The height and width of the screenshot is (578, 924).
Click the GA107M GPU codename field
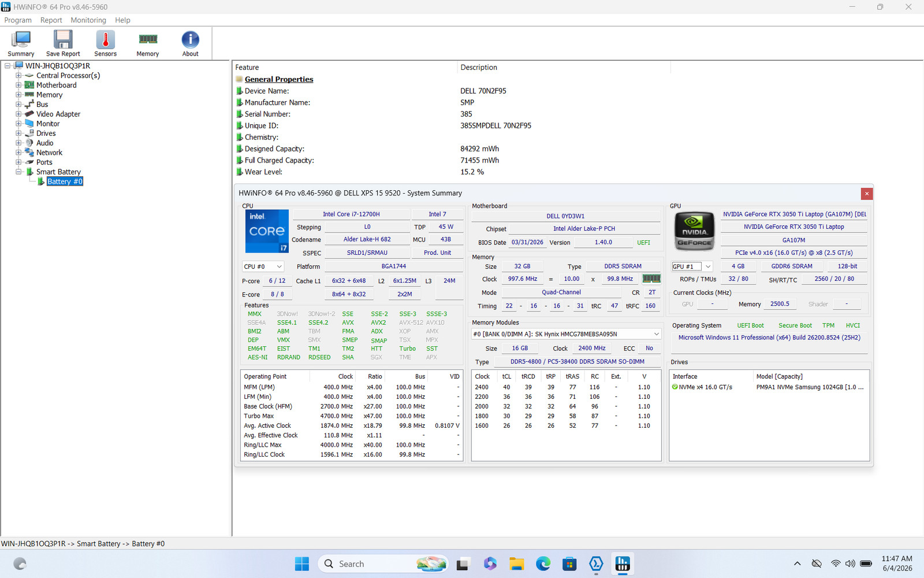coord(793,240)
